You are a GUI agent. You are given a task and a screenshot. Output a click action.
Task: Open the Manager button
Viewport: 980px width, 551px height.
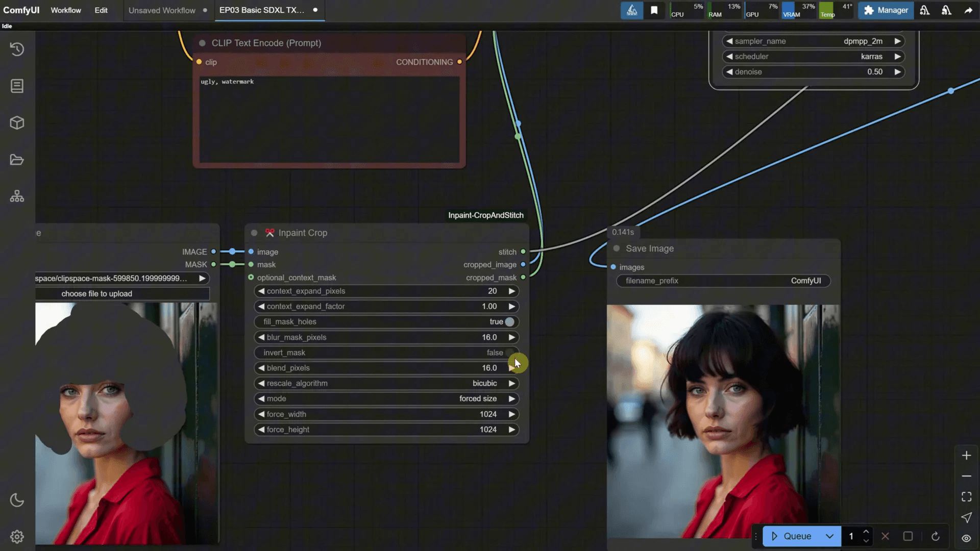pyautogui.click(x=886, y=10)
